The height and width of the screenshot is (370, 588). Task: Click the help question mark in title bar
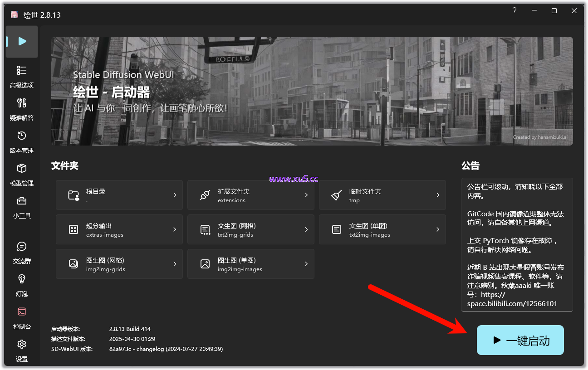point(514,10)
